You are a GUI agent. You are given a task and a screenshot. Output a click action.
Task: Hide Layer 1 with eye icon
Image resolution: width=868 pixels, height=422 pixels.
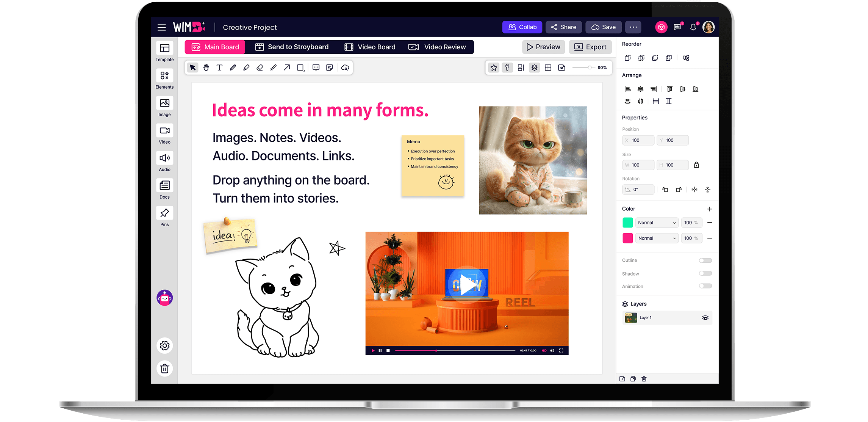[x=705, y=318]
